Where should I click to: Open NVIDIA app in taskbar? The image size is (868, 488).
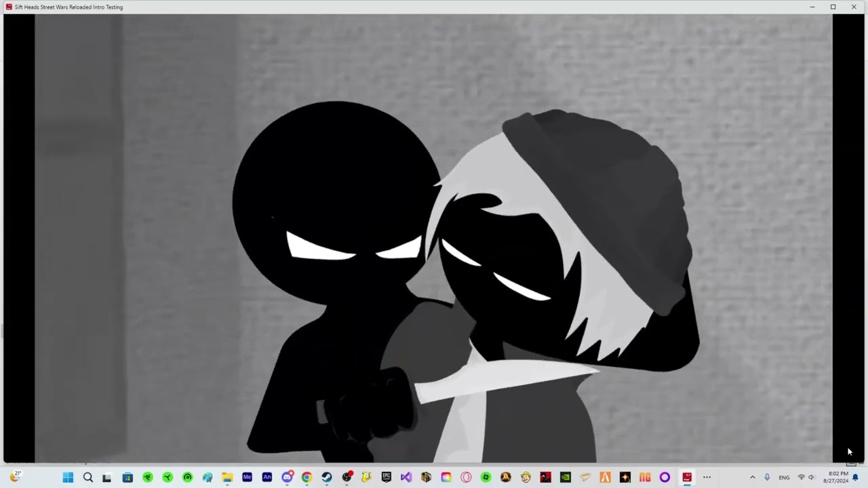point(566,477)
